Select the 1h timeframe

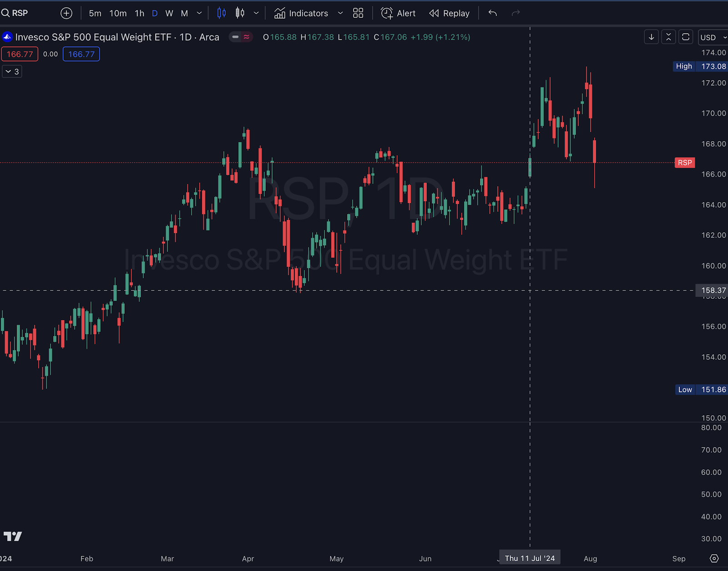point(140,13)
